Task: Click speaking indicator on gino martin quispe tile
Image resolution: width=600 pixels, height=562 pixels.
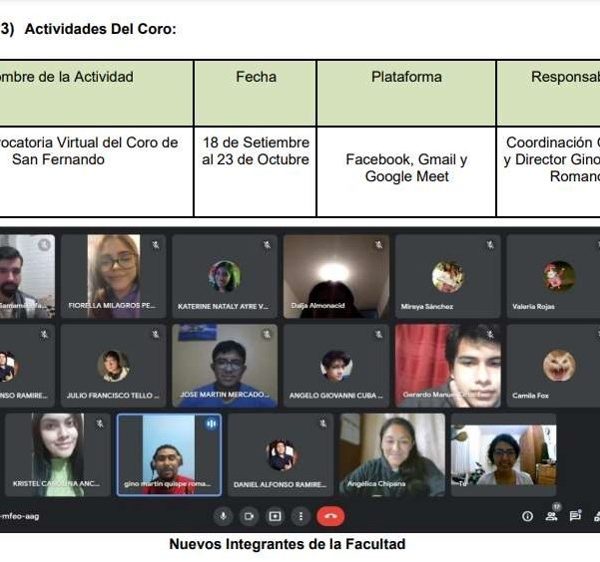Action: coord(211,424)
